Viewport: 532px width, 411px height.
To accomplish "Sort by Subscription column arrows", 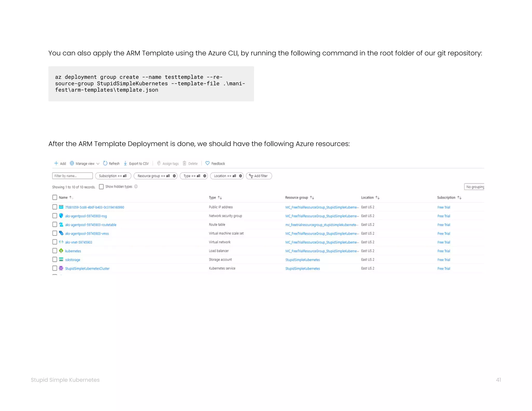I will point(459,197).
